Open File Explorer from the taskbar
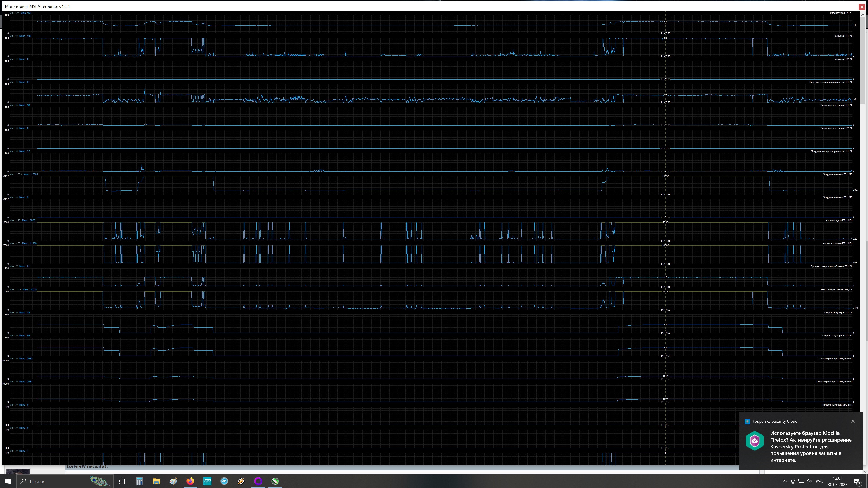 tap(156, 481)
